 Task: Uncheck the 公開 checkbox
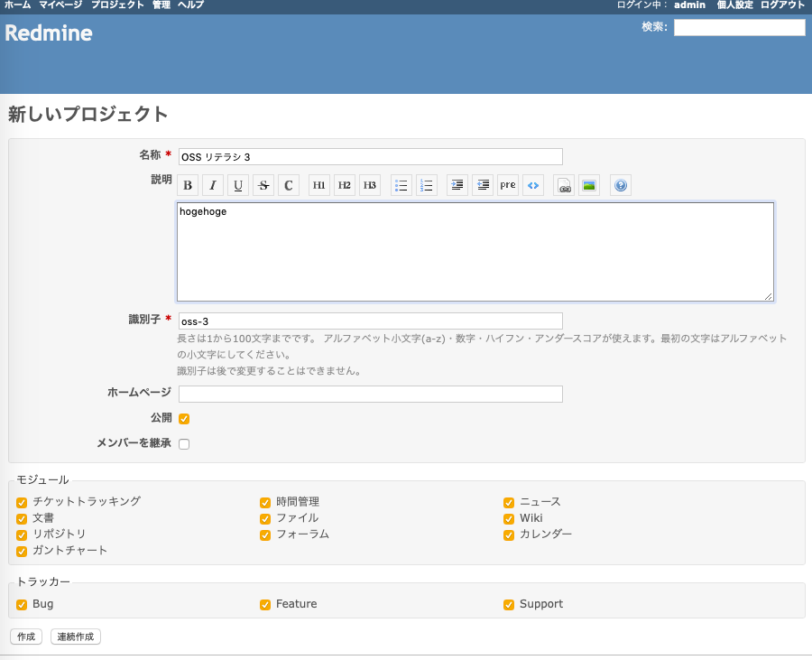pos(184,419)
